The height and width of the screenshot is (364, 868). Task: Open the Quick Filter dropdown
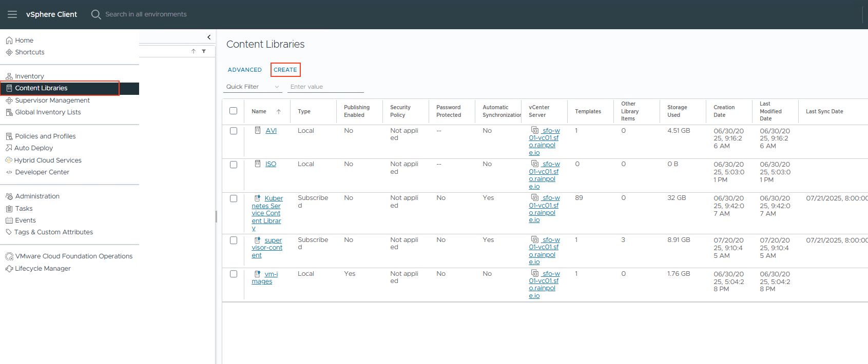tap(253, 87)
